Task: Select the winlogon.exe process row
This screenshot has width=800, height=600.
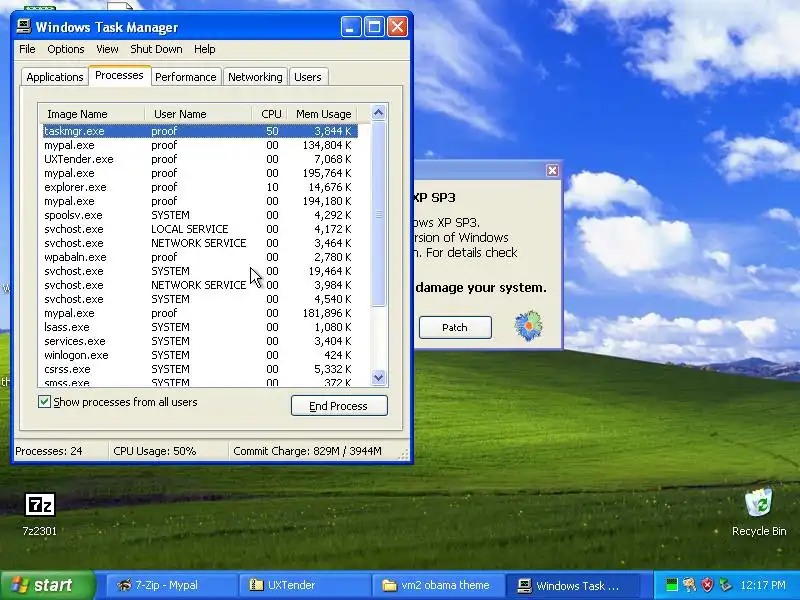Action: click(200, 355)
